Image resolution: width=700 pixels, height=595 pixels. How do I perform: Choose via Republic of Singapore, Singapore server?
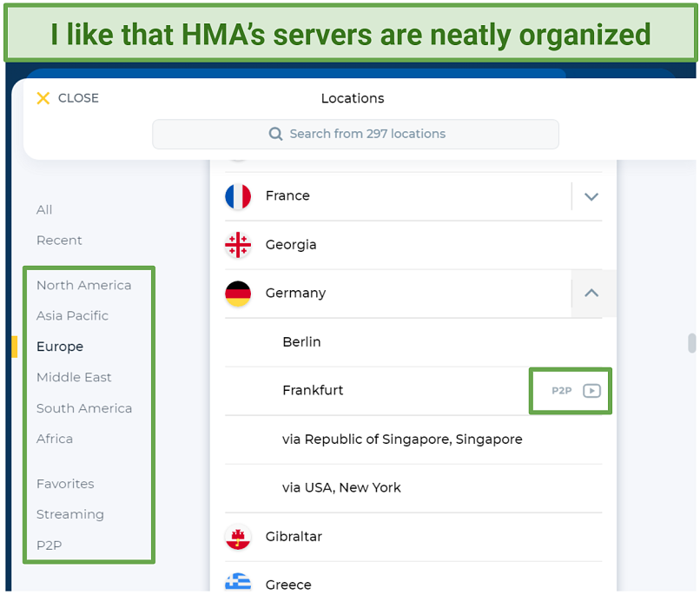(x=413, y=440)
